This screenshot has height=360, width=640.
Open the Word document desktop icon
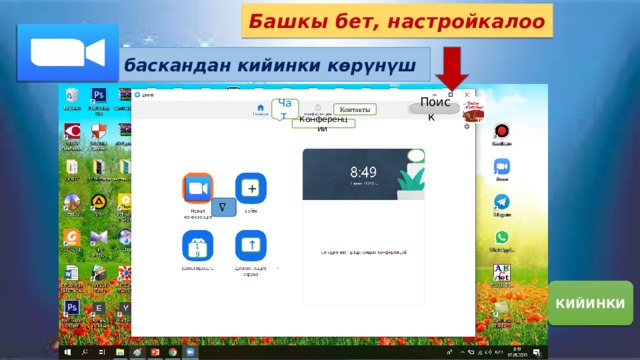tap(72, 273)
